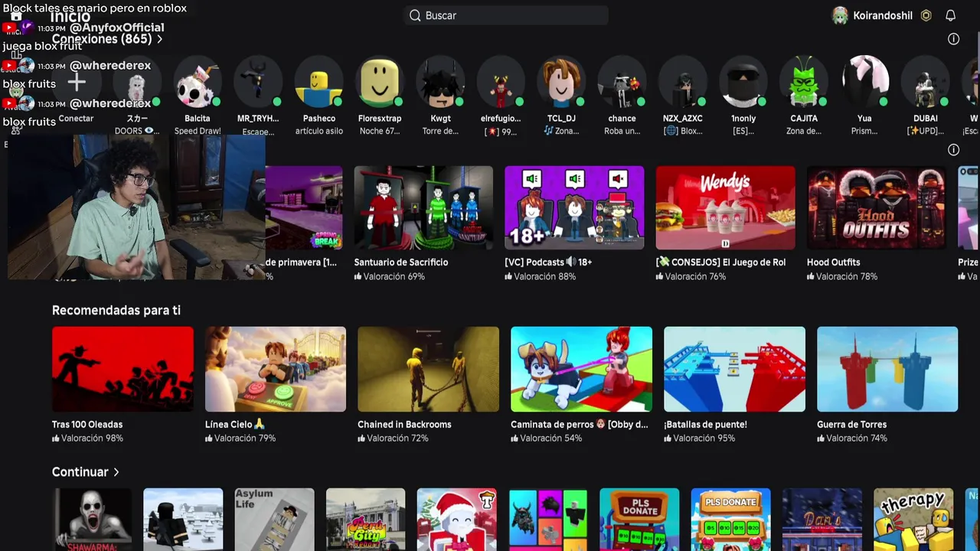
Task: Click Koirandoshil username link
Action: click(x=883, y=15)
